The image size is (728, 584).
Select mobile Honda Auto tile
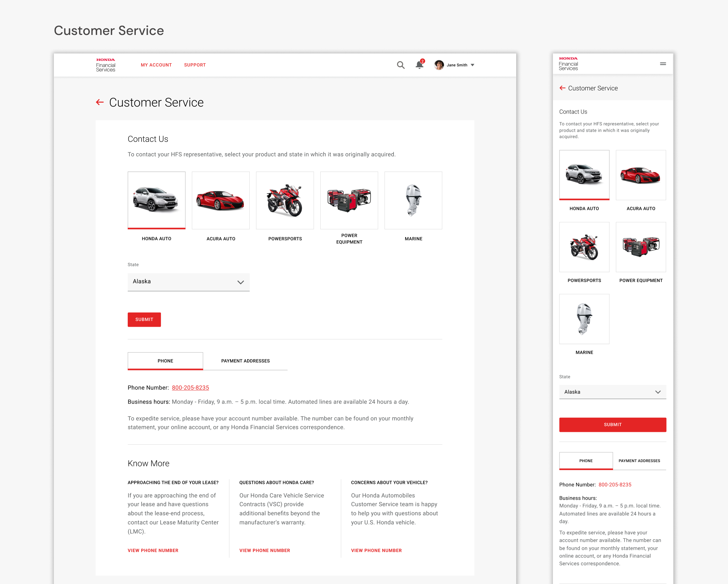584,175
